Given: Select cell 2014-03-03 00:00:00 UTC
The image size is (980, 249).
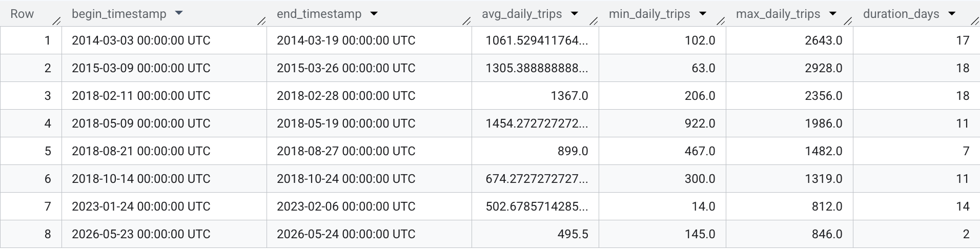Looking at the screenshot, I should click(164, 40).
